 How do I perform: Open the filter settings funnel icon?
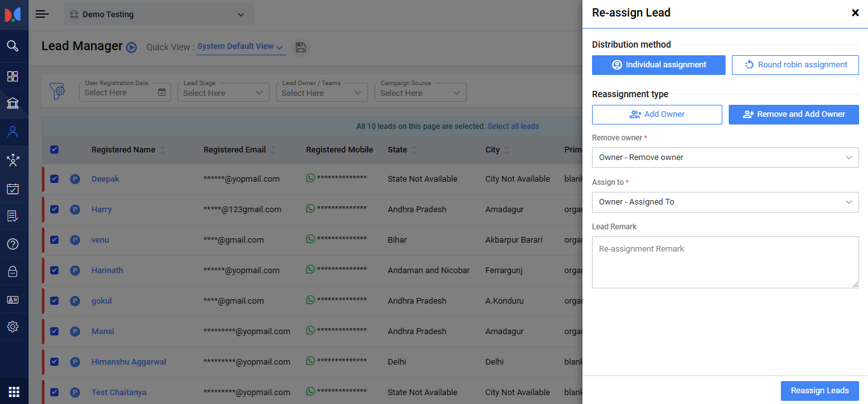coord(59,92)
